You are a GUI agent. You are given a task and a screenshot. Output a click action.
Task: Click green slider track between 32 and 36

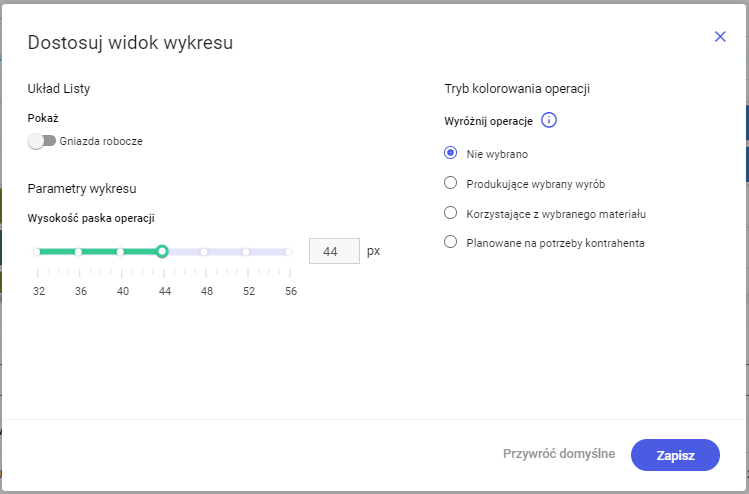tap(58, 252)
